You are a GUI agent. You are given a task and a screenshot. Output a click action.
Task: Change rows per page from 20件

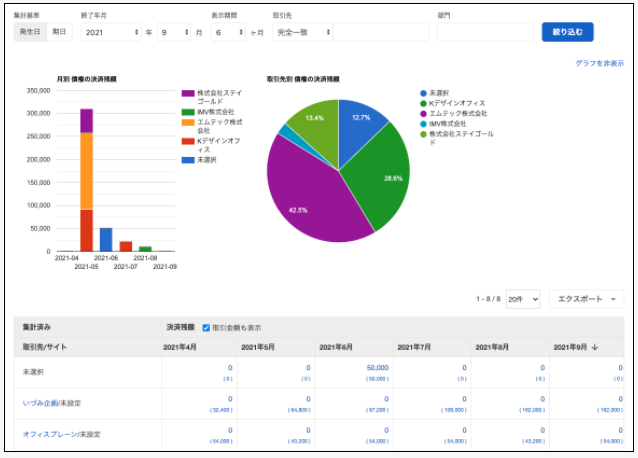522,299
